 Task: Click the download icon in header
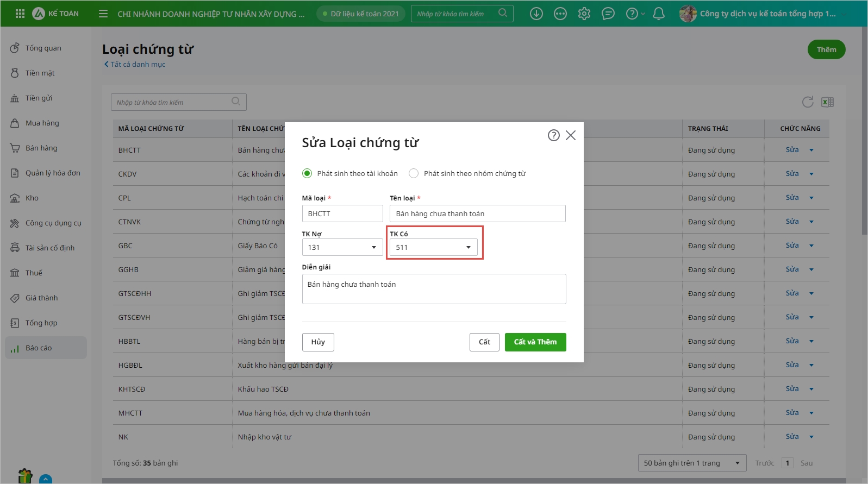[x=536, y=14]
